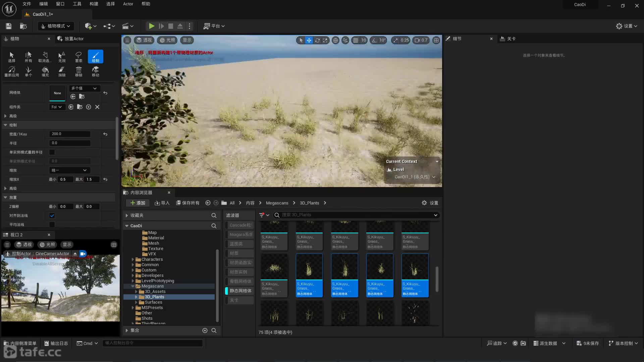Click the 密度 200.0 value field

pos(70,134)
